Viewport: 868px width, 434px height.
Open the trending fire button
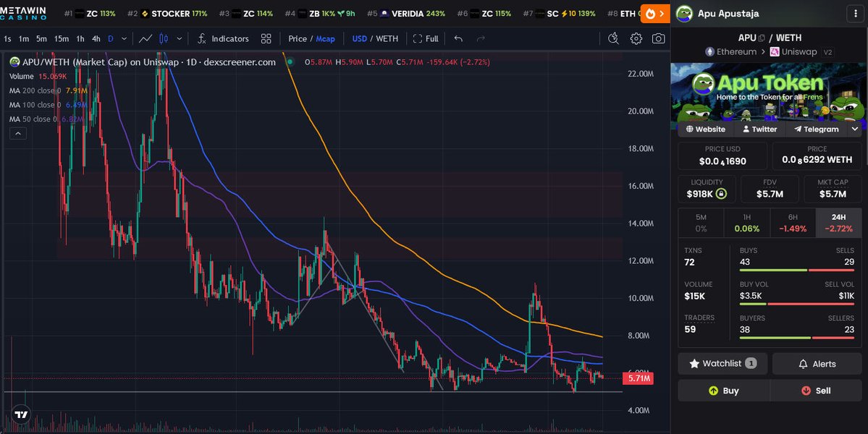point(655,13)
